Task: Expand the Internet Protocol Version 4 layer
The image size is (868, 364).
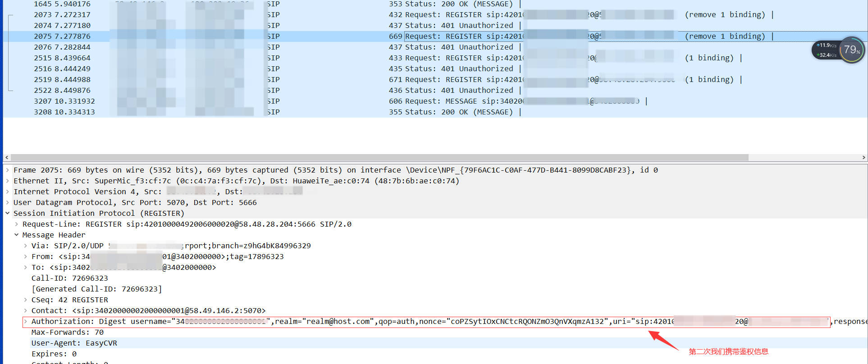Action: pos(8,192)
